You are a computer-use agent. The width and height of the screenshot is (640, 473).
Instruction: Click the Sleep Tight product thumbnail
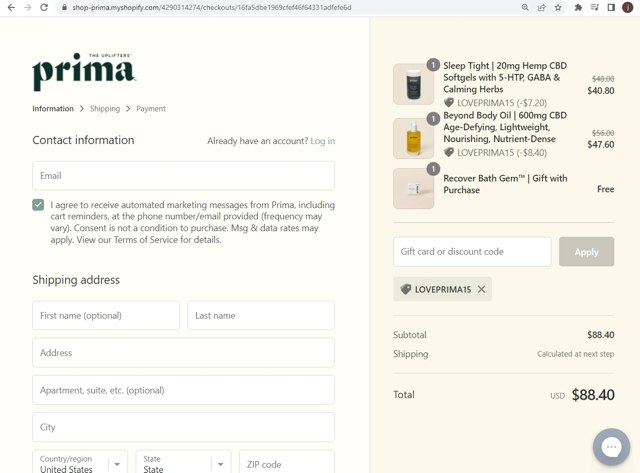tap(413, 84)
